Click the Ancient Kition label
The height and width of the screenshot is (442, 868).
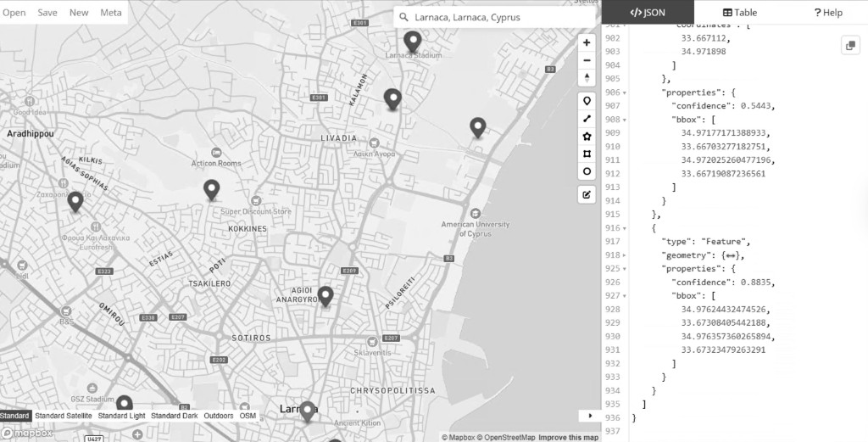coord(358,423)
